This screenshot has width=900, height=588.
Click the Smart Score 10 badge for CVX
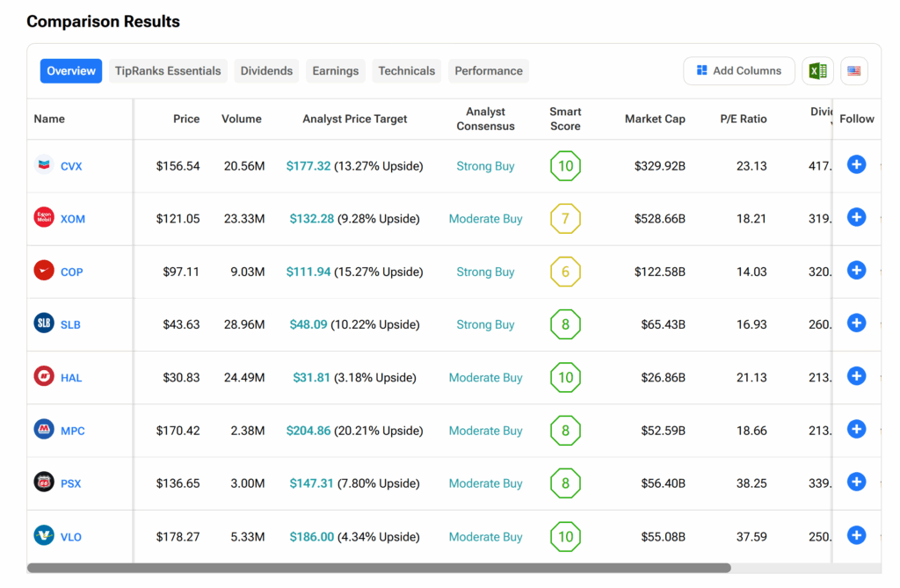565,166
